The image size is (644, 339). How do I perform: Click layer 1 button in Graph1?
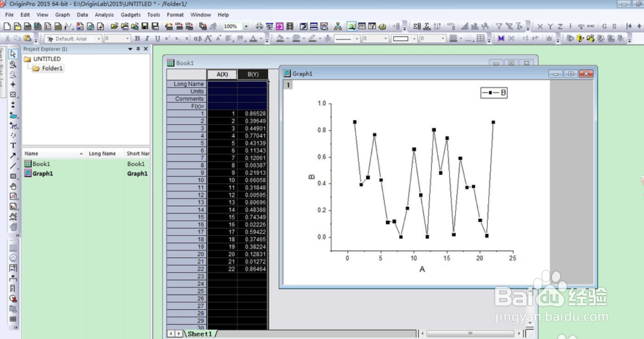click(288, 85)
